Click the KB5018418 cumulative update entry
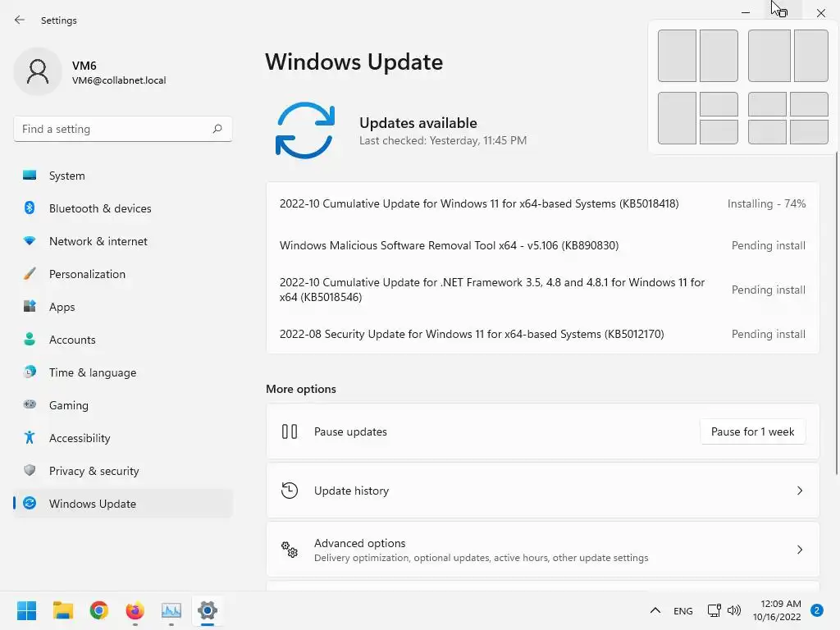840x630 pixels. click(542, 203)
